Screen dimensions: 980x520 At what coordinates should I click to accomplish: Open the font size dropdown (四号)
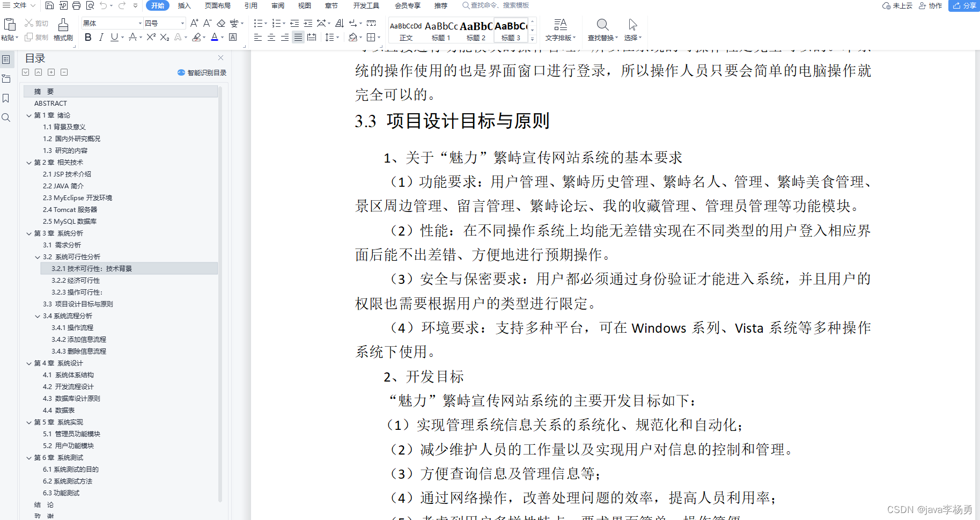click(182, 23)
